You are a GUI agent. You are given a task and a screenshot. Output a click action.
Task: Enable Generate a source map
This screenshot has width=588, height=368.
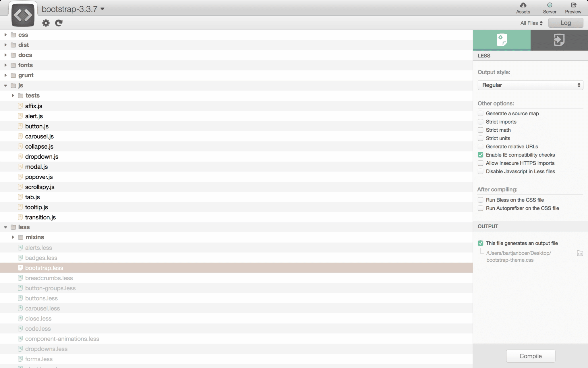click(x=480, y=113)
